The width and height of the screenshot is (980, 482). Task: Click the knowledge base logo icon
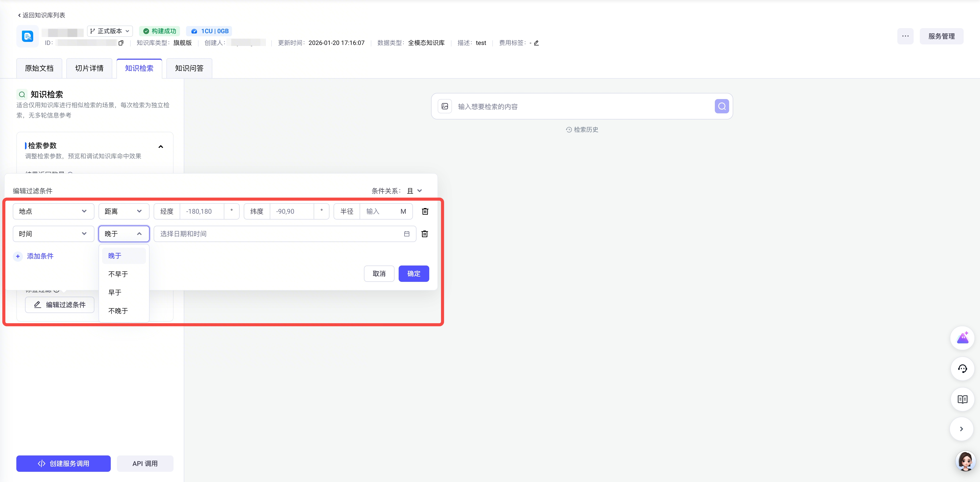point(27,36)
